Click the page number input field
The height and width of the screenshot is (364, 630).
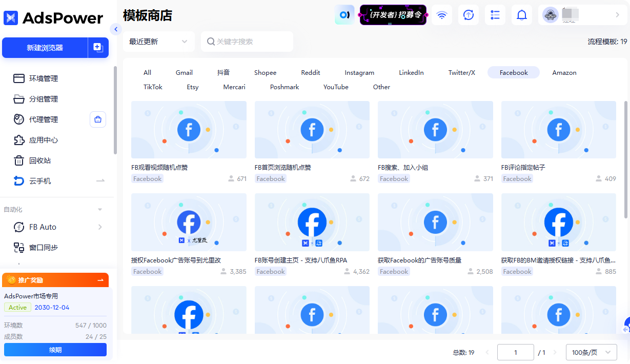coord(516,352)
